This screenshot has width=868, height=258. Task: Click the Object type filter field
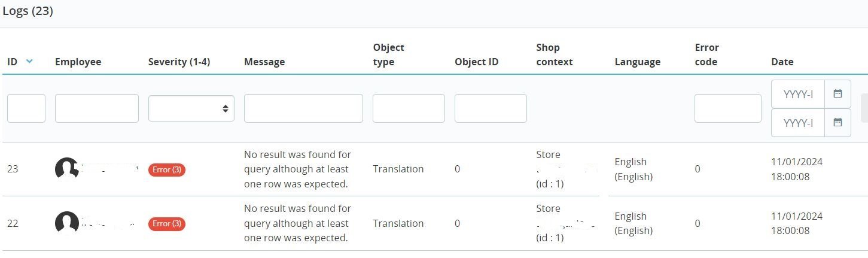(x=409, y=108)
